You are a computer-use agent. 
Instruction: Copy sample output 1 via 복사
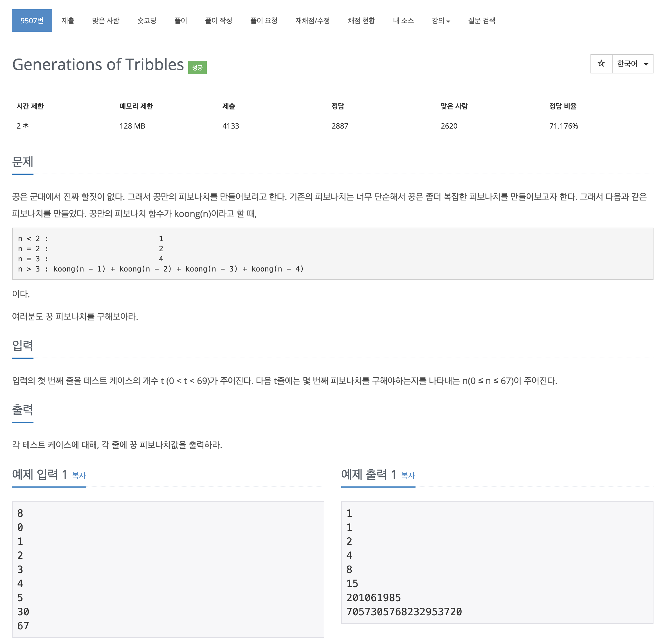pos(408,475)
